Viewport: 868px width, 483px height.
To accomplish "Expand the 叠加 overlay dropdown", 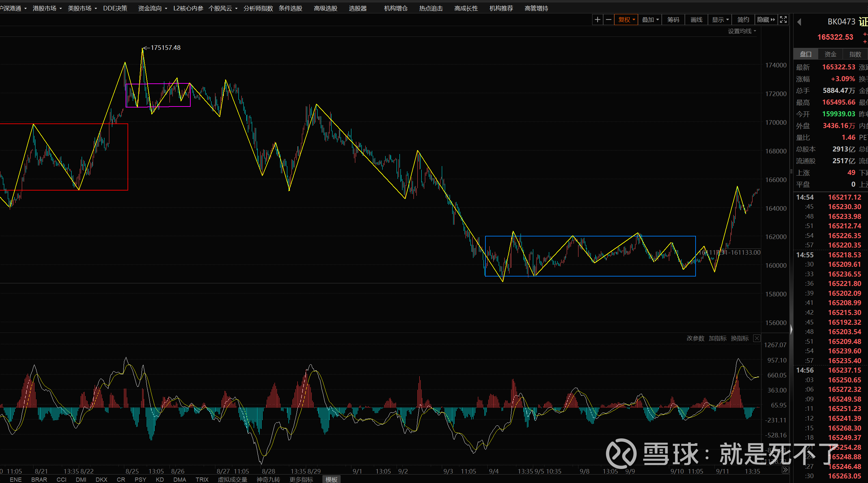I will coord(650,20).
